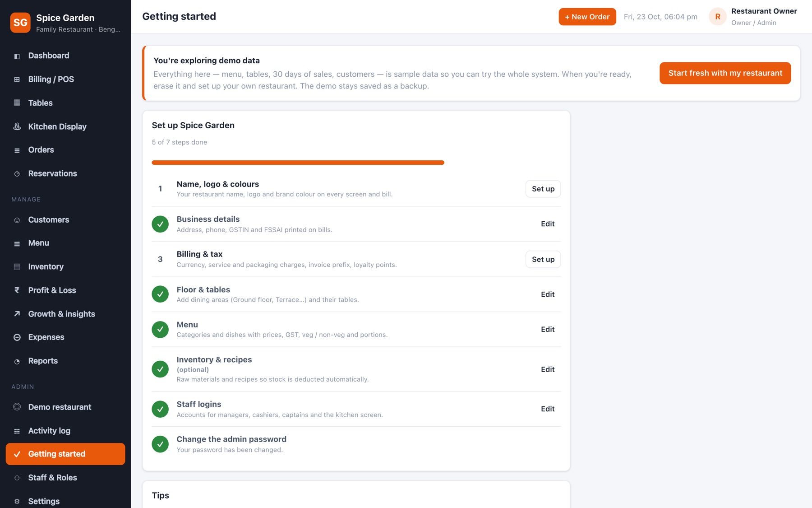The image size is (812, 508).
Task: Click the Tables sidebar icon
Action: tap(17, 103)
